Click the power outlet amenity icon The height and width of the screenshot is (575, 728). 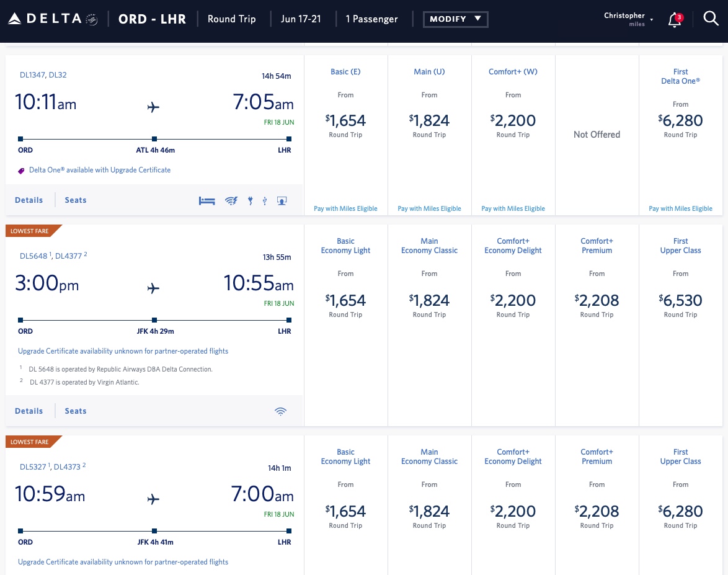pos(250,200)
